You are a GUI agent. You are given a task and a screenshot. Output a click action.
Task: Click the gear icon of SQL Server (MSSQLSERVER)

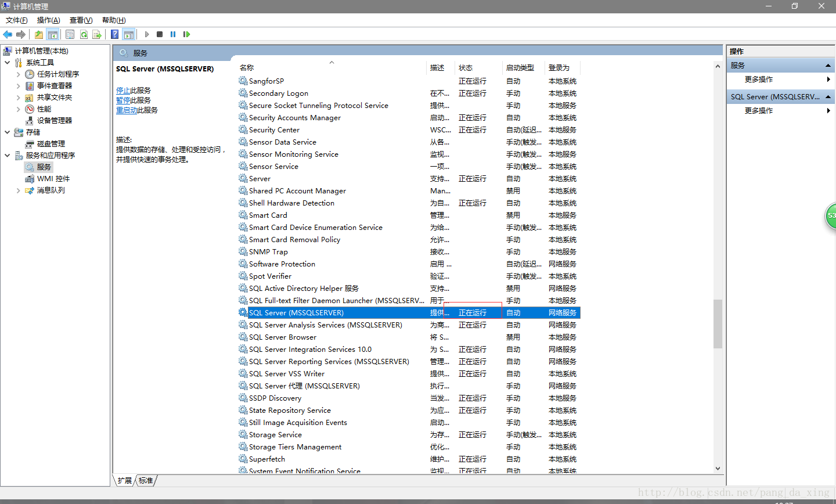coord(243,312)
